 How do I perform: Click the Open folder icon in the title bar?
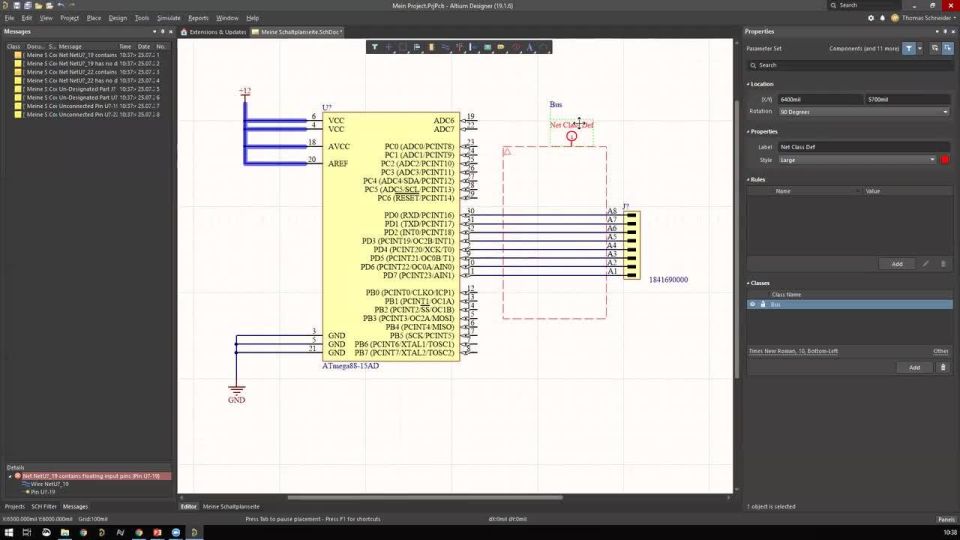point(39,6)
